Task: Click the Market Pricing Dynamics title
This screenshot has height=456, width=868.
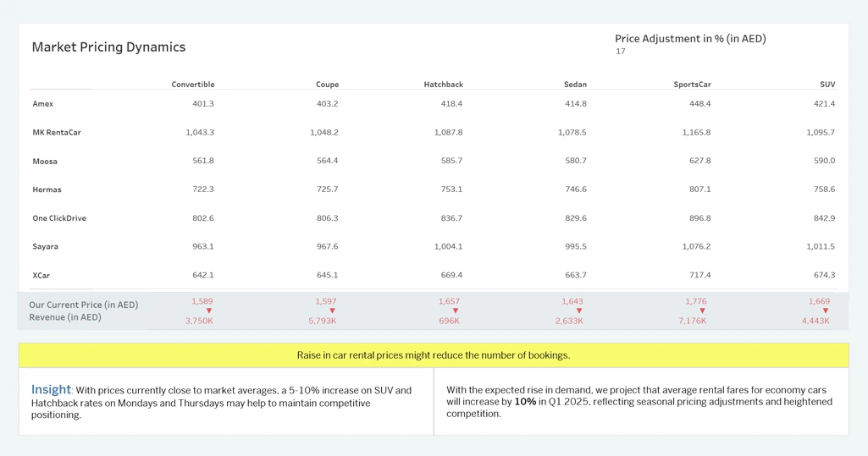Action: pyautogui.click(x=108, y=47)
